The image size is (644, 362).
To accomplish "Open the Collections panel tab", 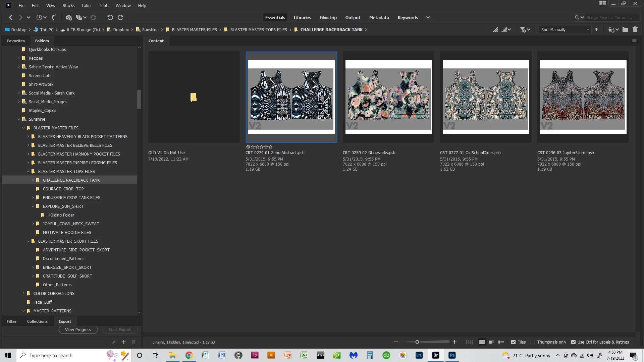I will (37, 321).
